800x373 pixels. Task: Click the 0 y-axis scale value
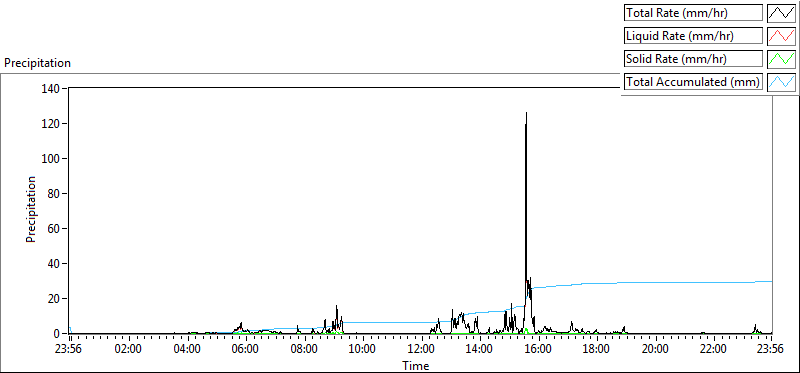click(x=58, y=334)
